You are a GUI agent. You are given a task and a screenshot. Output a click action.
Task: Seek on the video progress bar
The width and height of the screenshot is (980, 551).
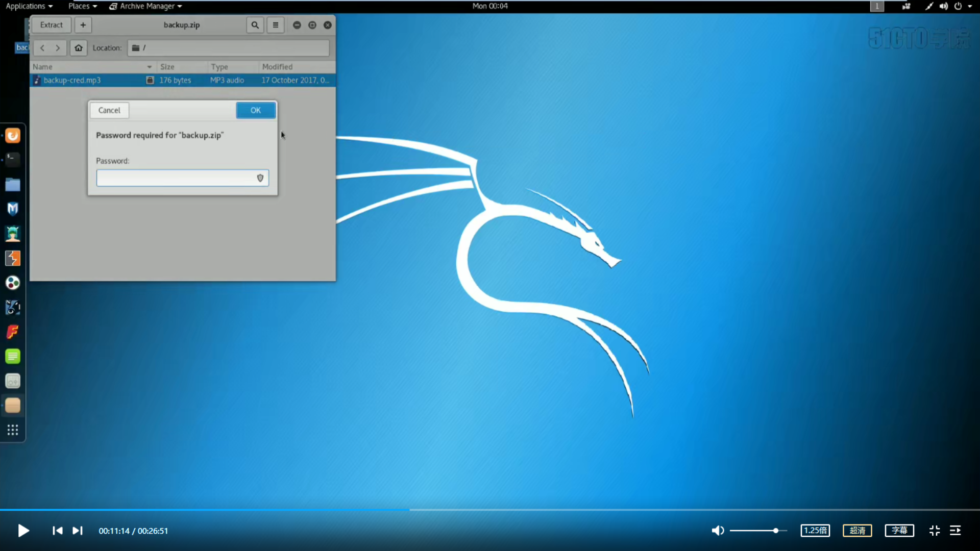(x=490, y=509)
